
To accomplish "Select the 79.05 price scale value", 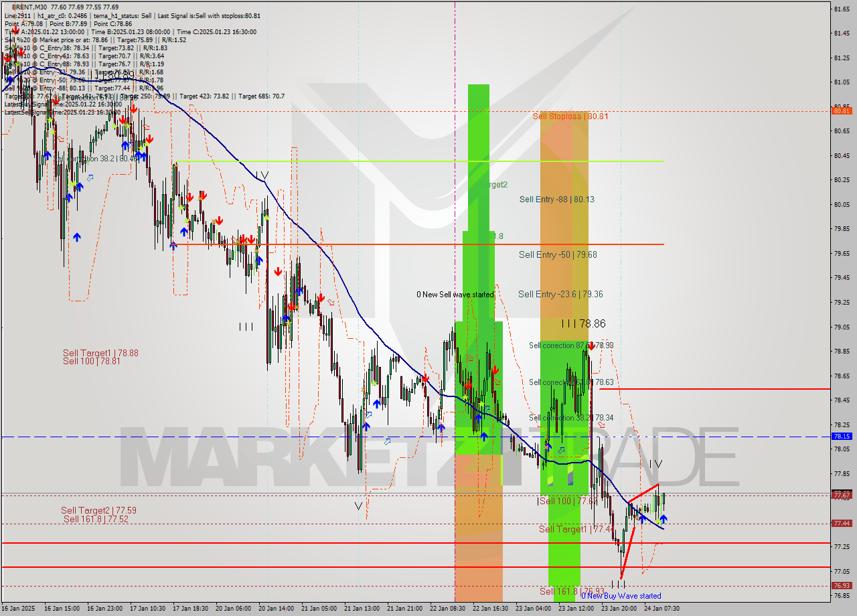I will [x=842, y=327].
